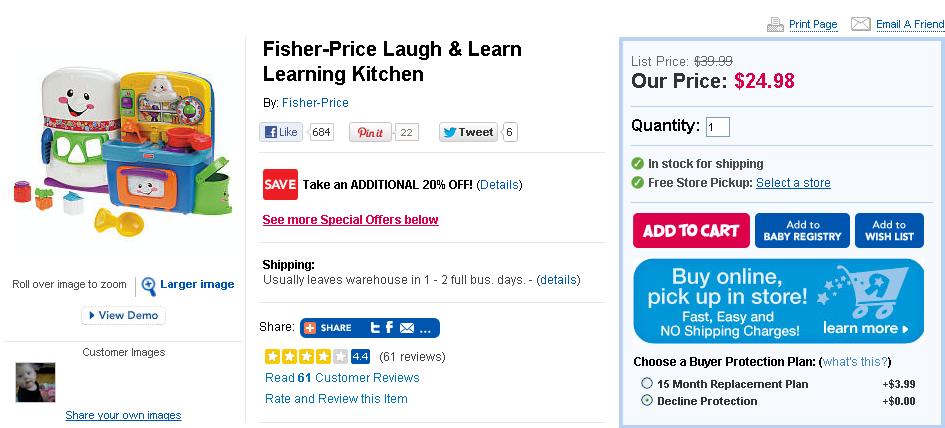
Task: Click the envelope icon for Email A Friend
Action: (860, 24)
